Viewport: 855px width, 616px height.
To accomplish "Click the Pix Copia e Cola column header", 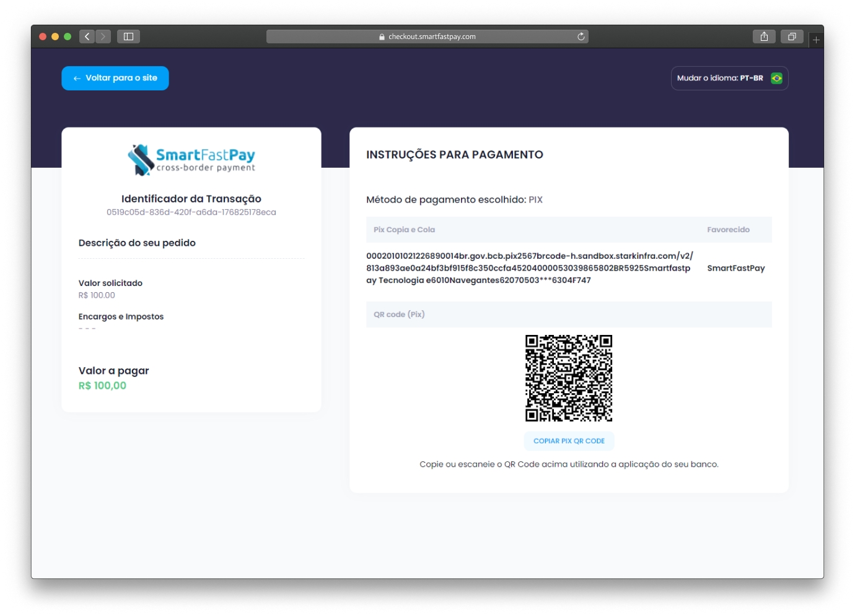I will [x=404, y=230].
